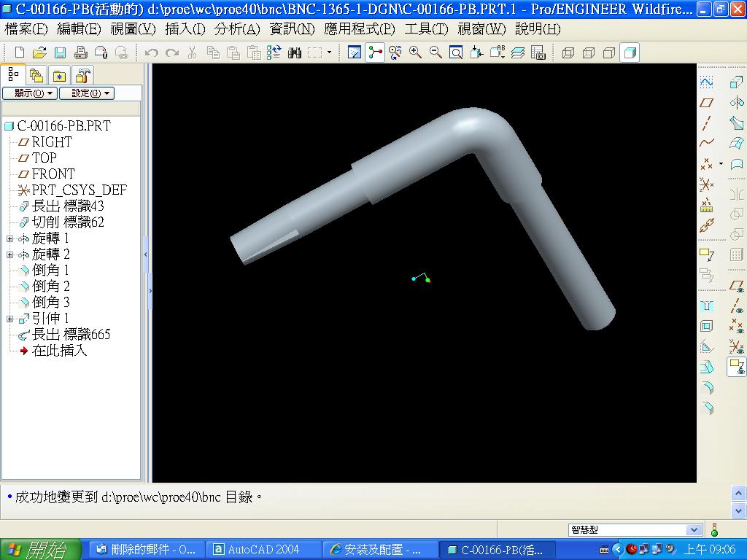The width and height of the screenshot is (747, 560).
Task: Select the PRT_CSYS_DEF item in model tree
Action: (79, 190)
